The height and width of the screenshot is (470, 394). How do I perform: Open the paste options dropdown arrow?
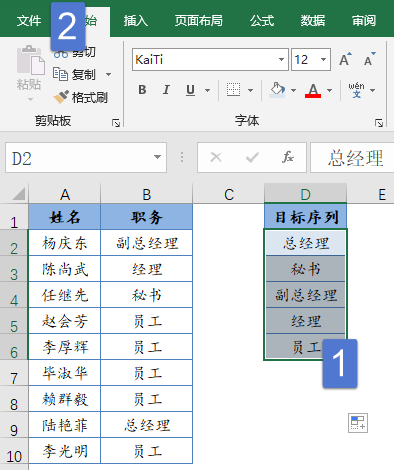tap(30, 99)
